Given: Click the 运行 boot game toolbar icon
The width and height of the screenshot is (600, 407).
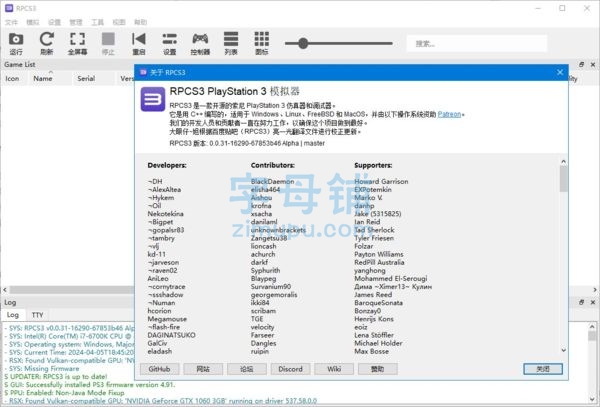Looking at the screenshot, I should click(16, 43).
